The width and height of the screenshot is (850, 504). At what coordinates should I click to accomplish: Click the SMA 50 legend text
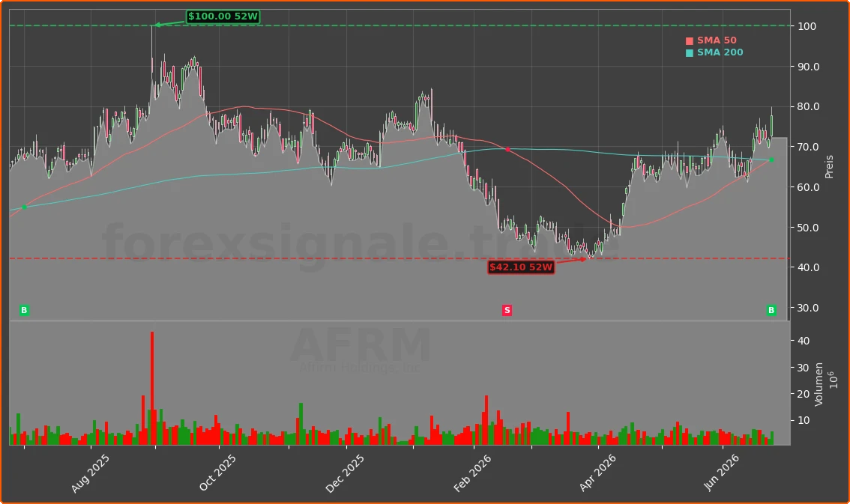[x=717, y=40]
